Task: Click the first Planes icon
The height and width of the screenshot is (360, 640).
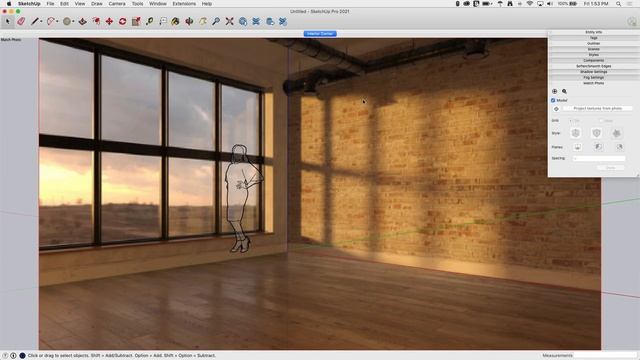Action: [577, 147]
